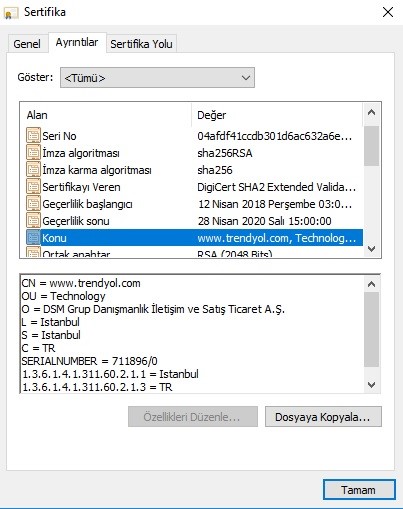Click the details pane scrollbar thumb

(x=371, y=329)
